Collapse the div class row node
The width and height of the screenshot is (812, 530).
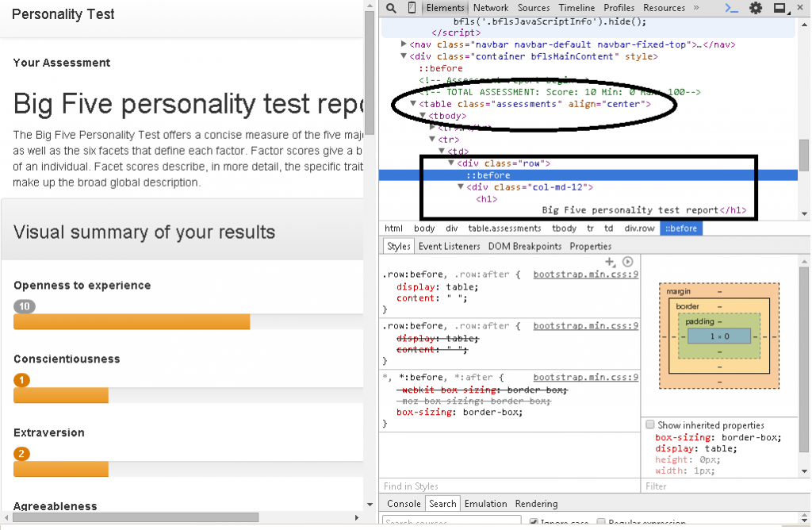[451, 163]
